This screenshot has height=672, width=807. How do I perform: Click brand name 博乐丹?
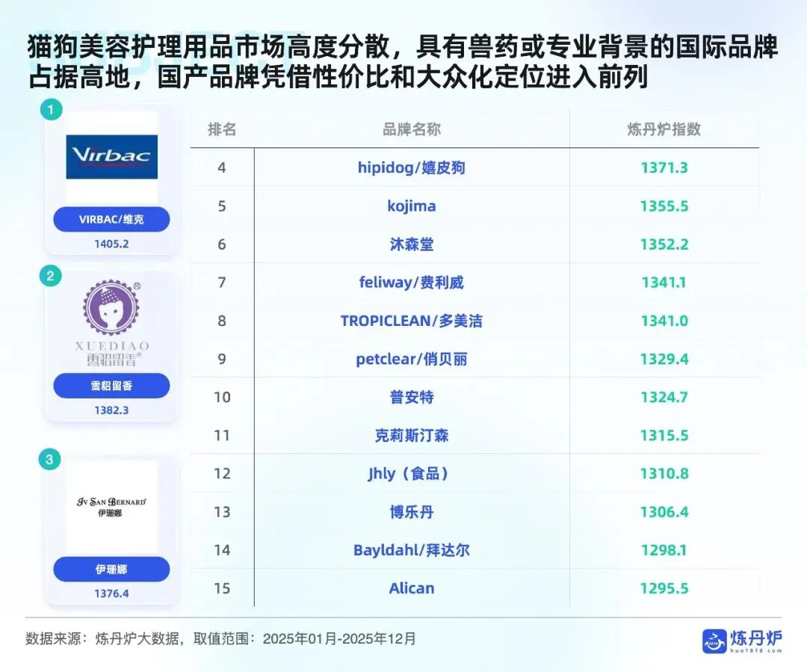coord(411,512)
